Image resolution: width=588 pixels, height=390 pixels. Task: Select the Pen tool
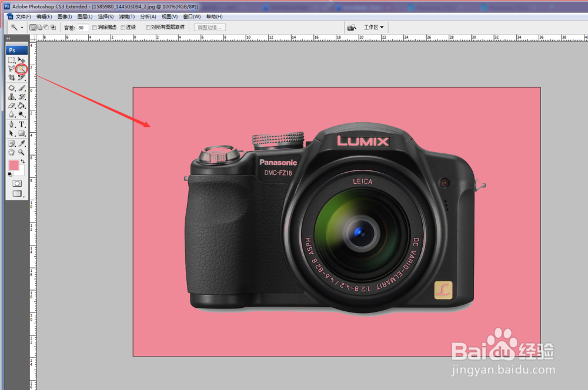[12, 125]
